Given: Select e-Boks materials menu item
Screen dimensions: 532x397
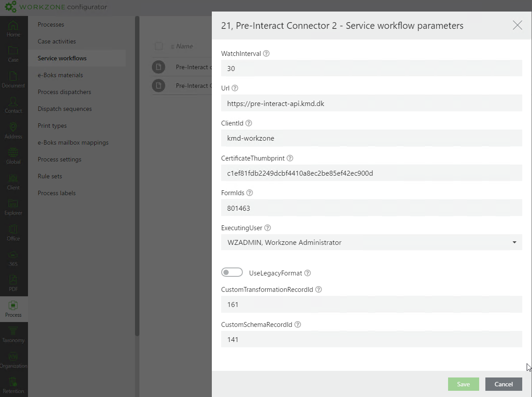Looking at the screenshot, I should 60,75.
